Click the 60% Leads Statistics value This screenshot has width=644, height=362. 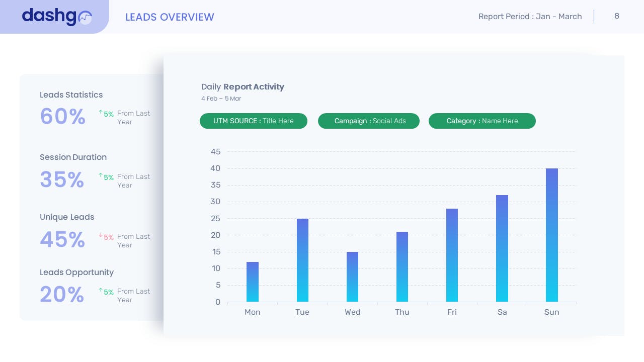coord(63,117)
